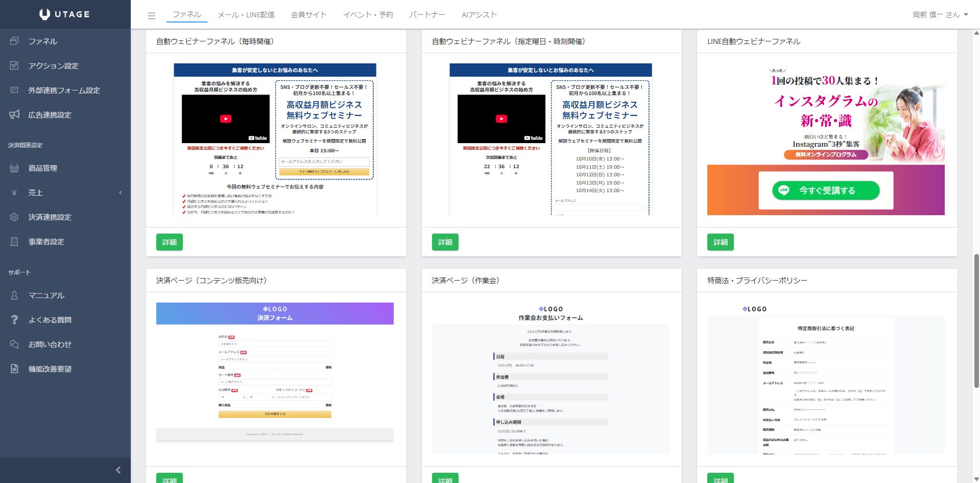The image size is (980, 483).
Task: Open the 岡前 慎一 さん user dropdown
Action: click(940, 15)
